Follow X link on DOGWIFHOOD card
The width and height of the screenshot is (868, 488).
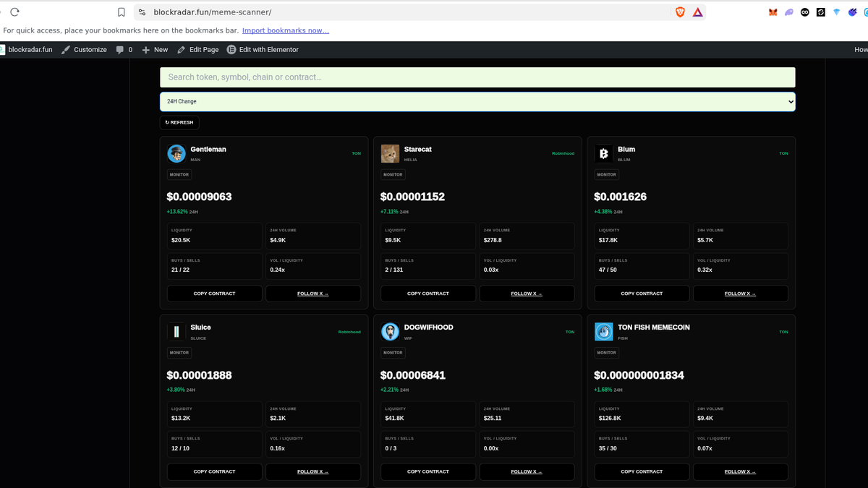pyautogui.click(x=527, y=471)
